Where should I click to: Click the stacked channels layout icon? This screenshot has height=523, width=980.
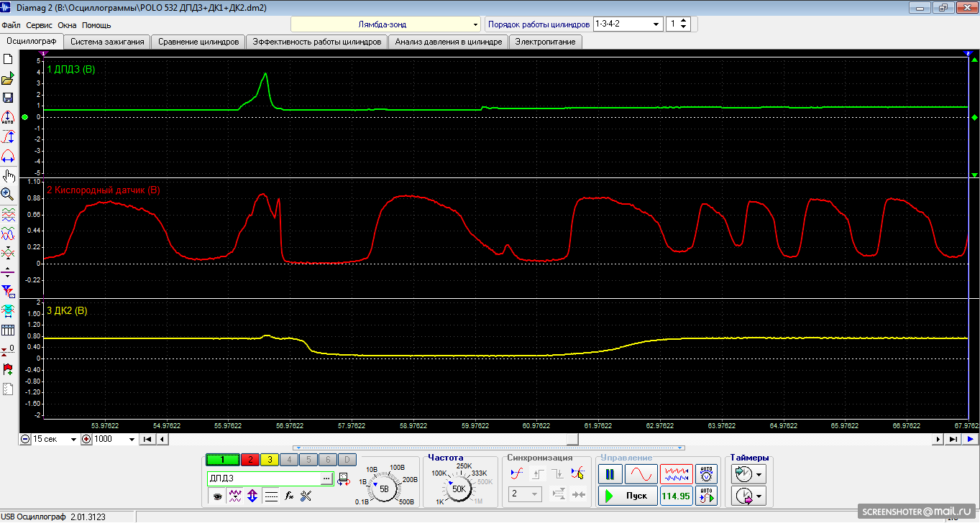pyautogui.click(x=8, y=214)
